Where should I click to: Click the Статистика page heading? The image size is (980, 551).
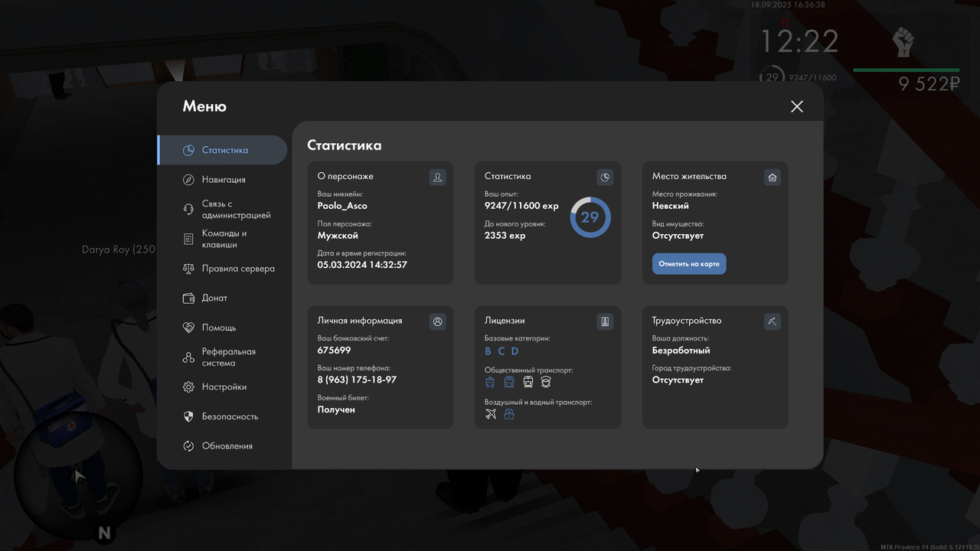[344, 145]
